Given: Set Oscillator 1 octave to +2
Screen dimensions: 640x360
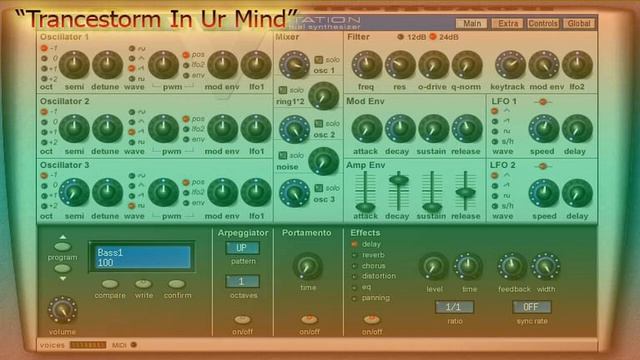Looking at the screenshot, I should click(44, 79).
